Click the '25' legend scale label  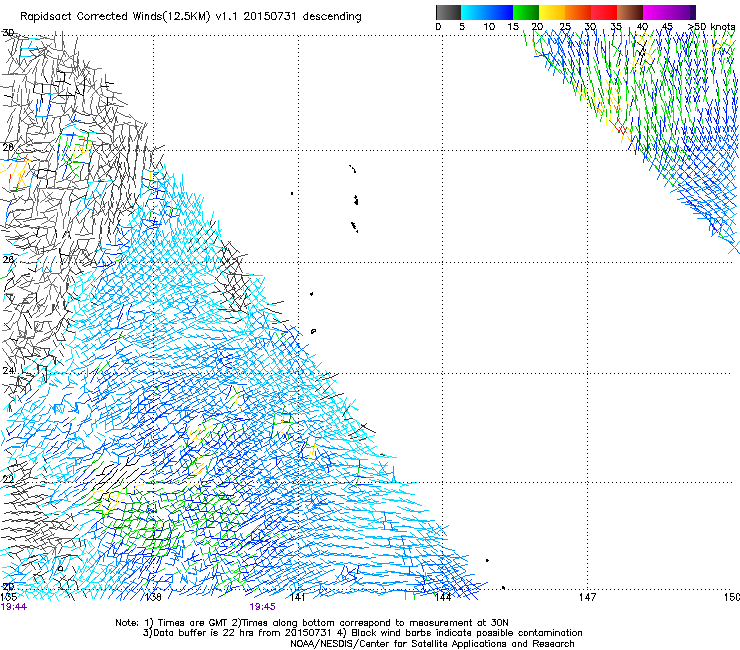click(x=565, y=27)
